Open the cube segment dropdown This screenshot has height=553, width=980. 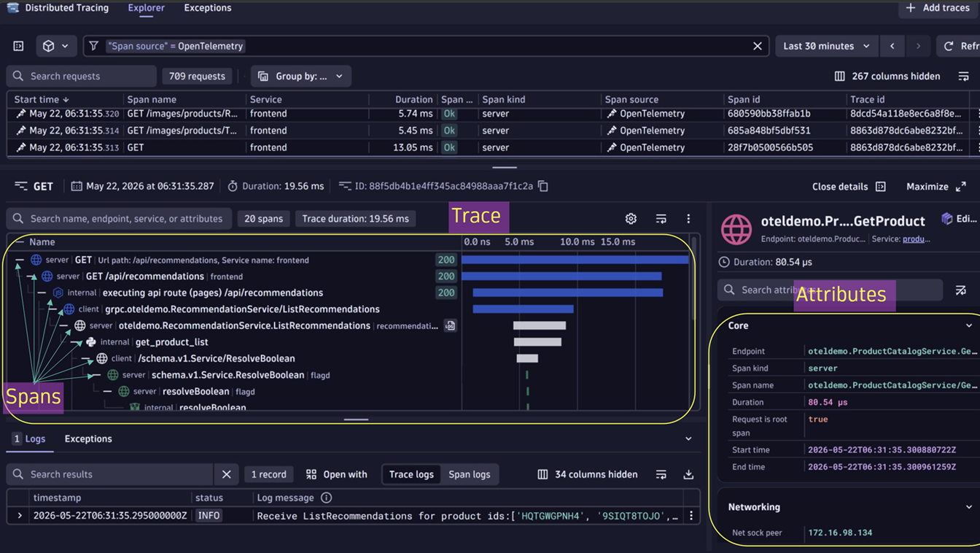[55, 46]
